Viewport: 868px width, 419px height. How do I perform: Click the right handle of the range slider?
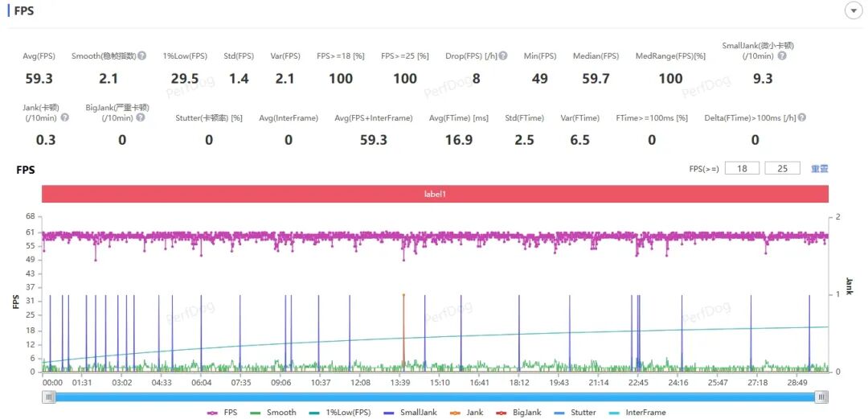pyautogui.click(x=822, y=396)
